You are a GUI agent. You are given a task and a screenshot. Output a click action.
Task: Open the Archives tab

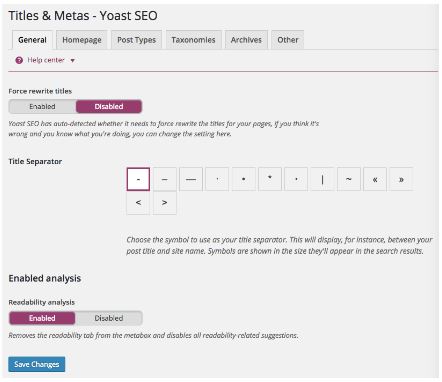pyautogui.click(x=246, y=40)
